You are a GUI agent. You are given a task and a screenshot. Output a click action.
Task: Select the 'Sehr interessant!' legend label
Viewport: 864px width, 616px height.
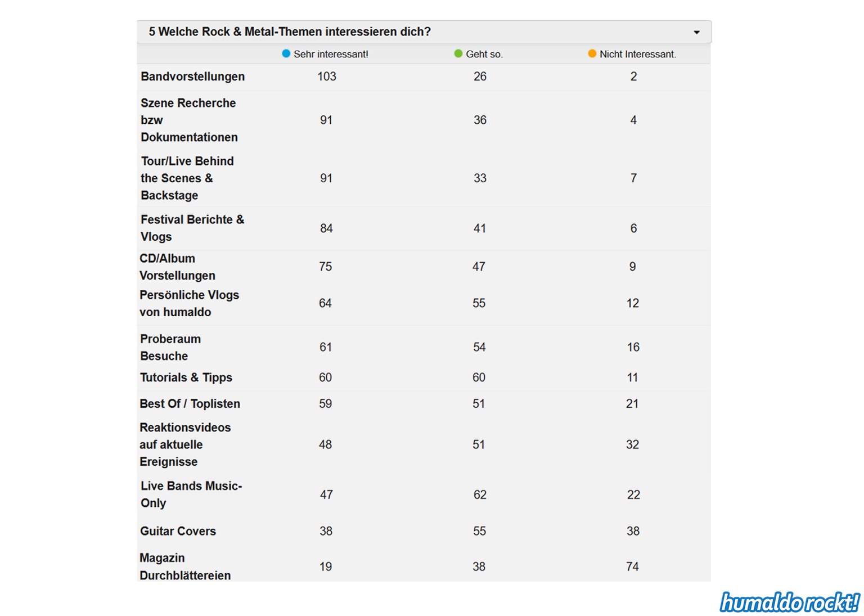(331, 55)
